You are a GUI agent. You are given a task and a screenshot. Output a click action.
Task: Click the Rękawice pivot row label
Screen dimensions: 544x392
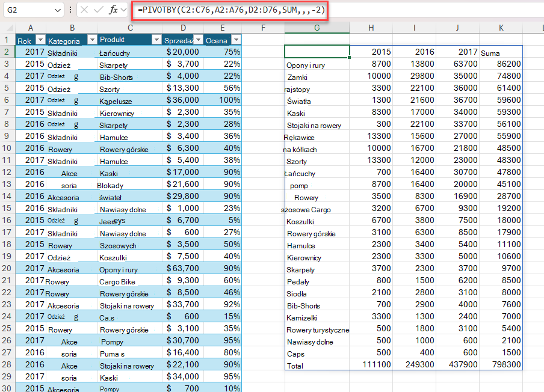coord(299,138)
